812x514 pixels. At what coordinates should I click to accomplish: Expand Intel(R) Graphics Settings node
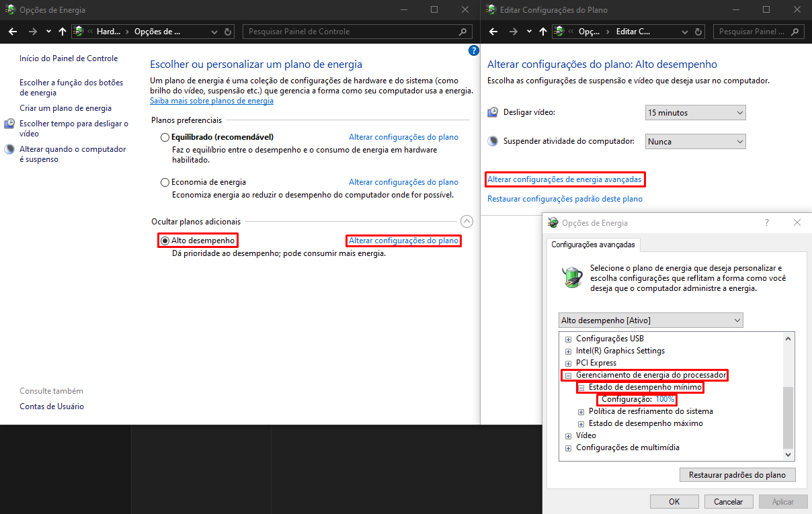pyautogui.click(x=569, y=351)
